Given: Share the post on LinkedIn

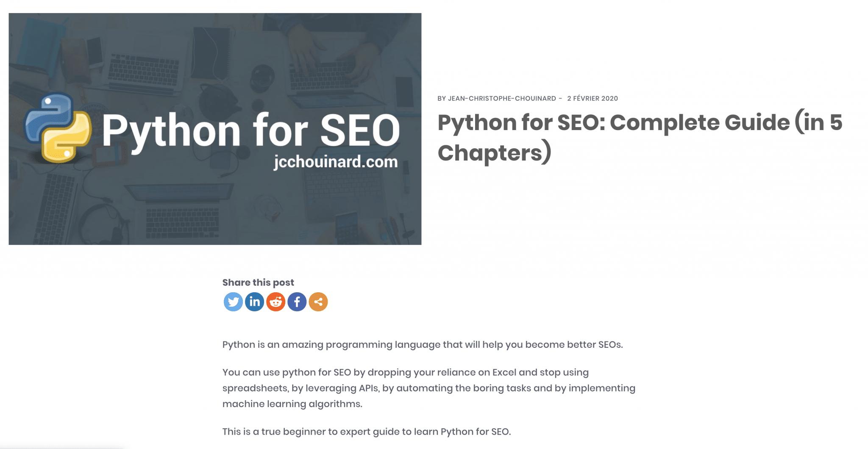Looking at the screenshot, I should pyautogui.click(x=254, y=302).
